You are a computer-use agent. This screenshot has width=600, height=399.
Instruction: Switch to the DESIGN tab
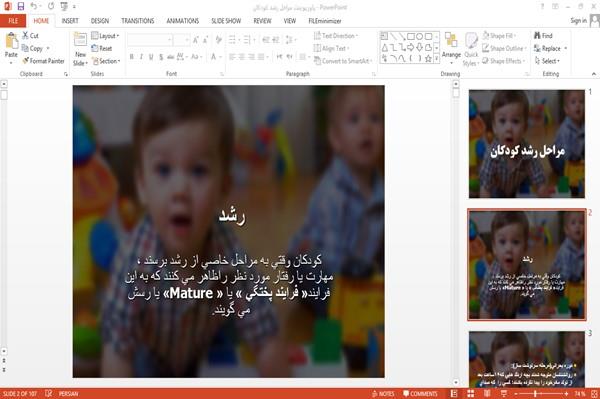click(x=100, y=21)
